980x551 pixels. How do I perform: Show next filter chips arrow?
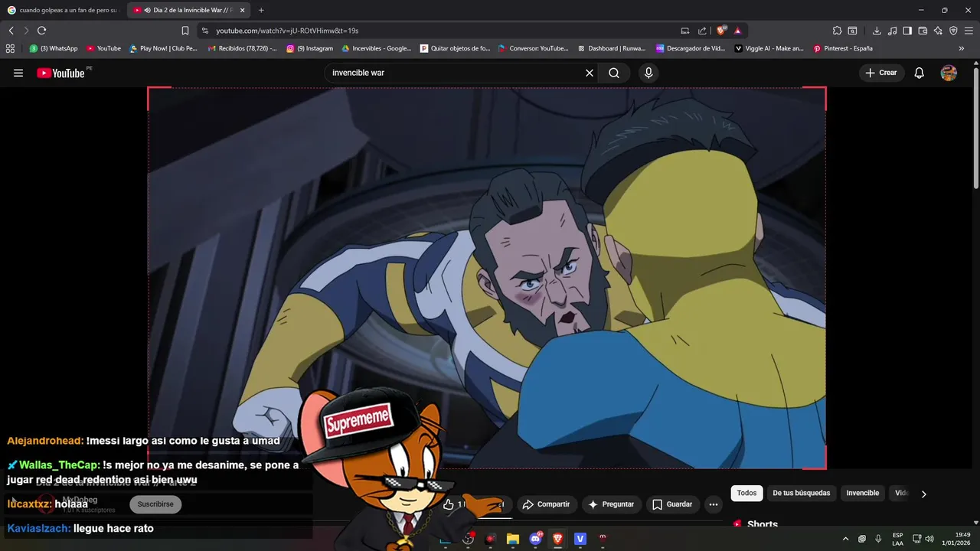pyautogui.click(x=923, y=494)
